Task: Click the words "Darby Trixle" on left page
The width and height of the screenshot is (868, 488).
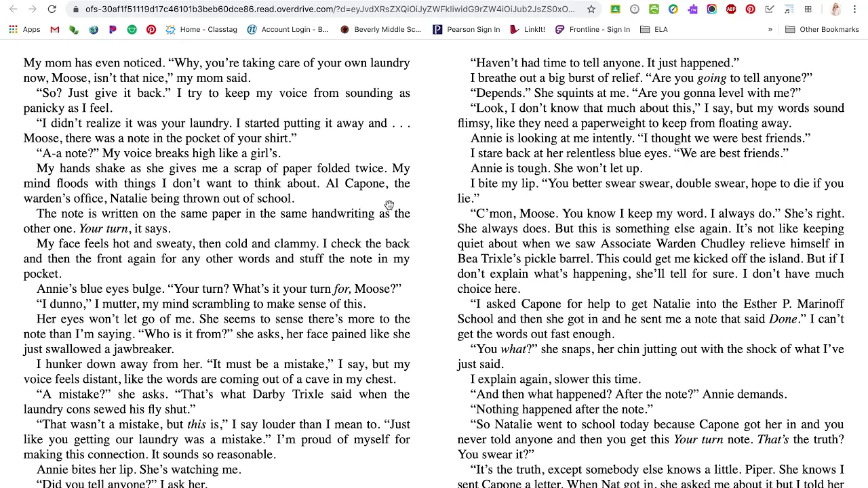Action: [288, 394]
